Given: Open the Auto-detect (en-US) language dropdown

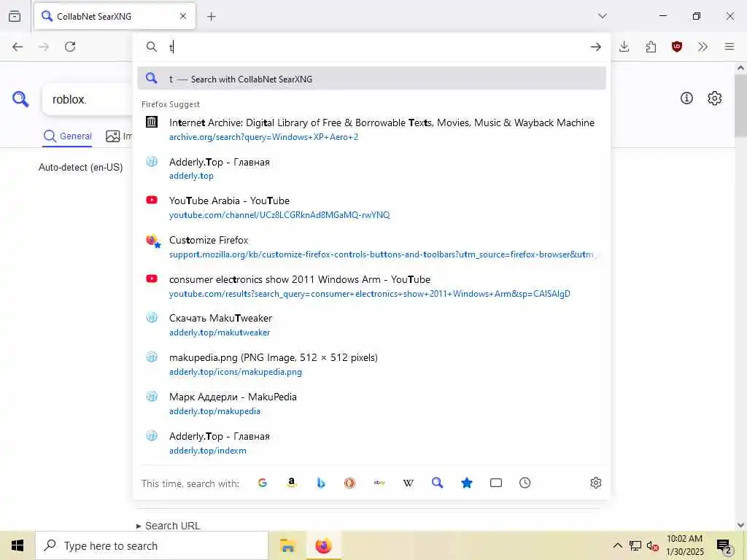Looking at the screenshot, I should (x=80, y=167).
